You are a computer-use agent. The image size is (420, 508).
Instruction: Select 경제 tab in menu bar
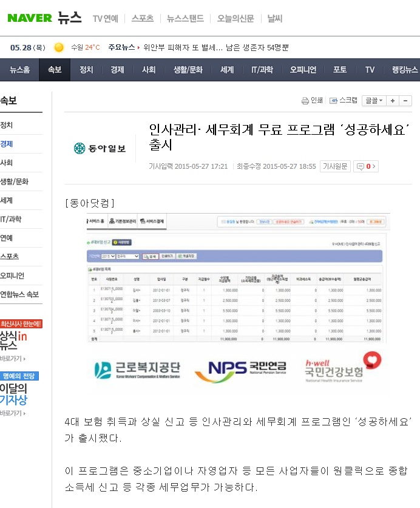click(x=117, y=70)
